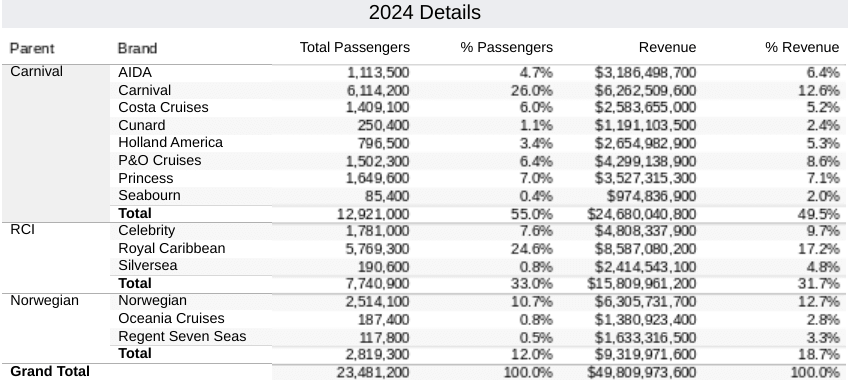Click the Revenue column header

[667, 47]
